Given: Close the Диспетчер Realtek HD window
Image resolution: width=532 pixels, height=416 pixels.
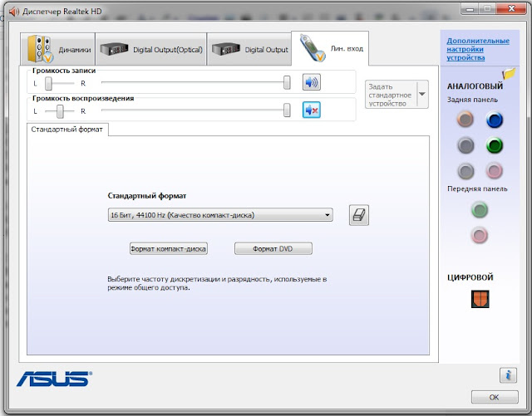Looking at the screenshot, I should tap(512, 9).
